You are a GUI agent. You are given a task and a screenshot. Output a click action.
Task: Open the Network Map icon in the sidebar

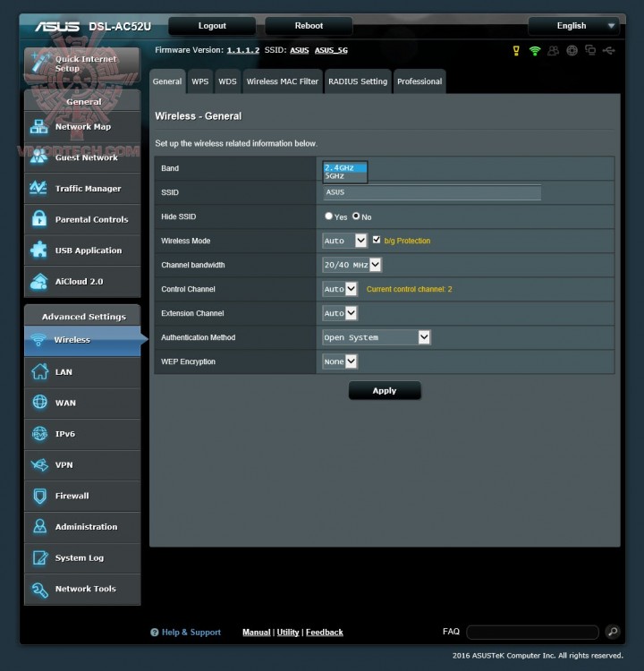tap(39, 127)
